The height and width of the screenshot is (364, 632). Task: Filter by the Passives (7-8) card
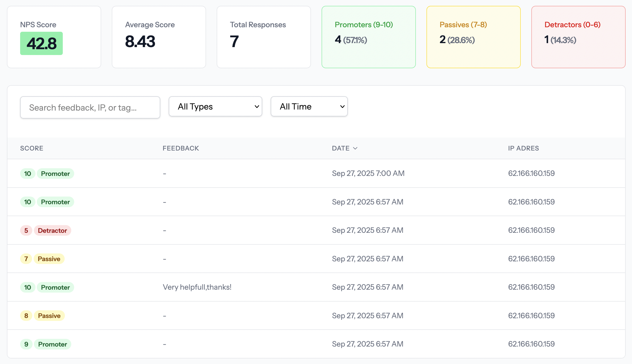pyautogui.click(x=473, y=37)
